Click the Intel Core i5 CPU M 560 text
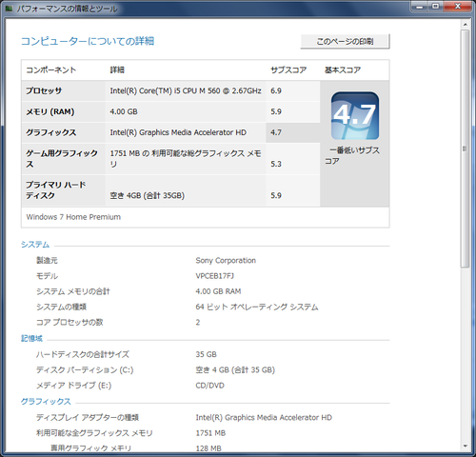476x457 pixels. click(186, 90)
